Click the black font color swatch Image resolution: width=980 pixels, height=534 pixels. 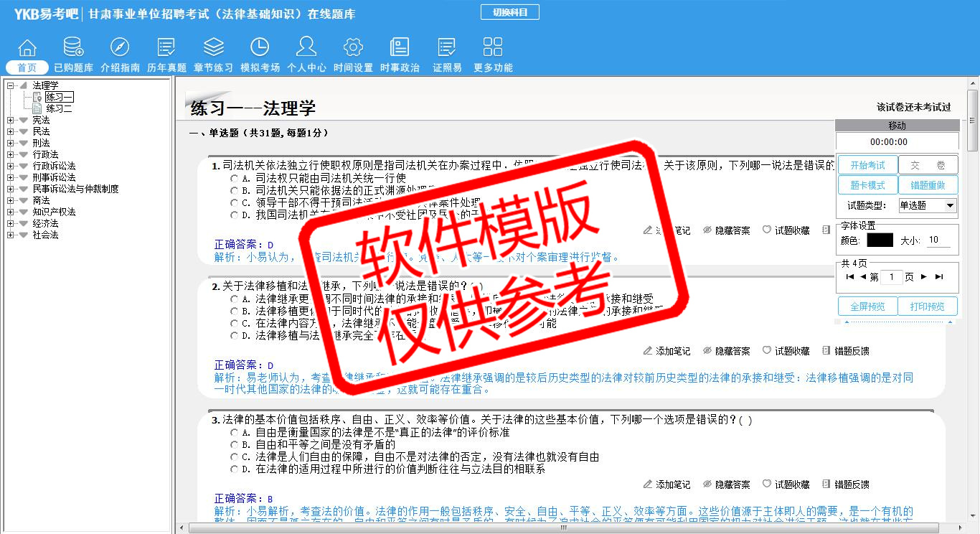click(880, 240)
